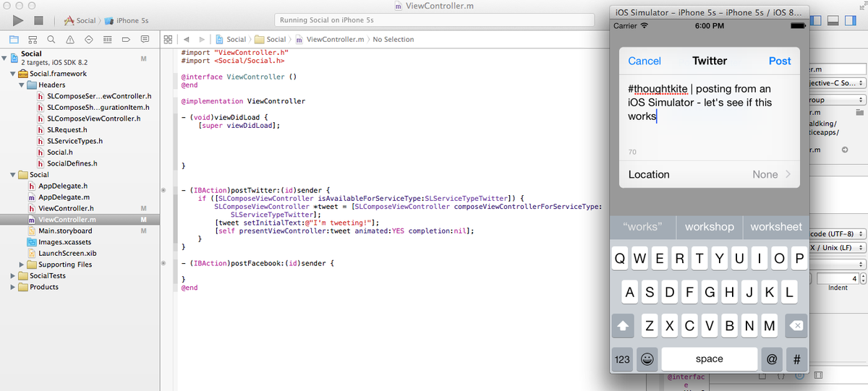Select AppDelegate.m in the navigator
The height and width of the screenshot is (391, 868).
point(59,197)
